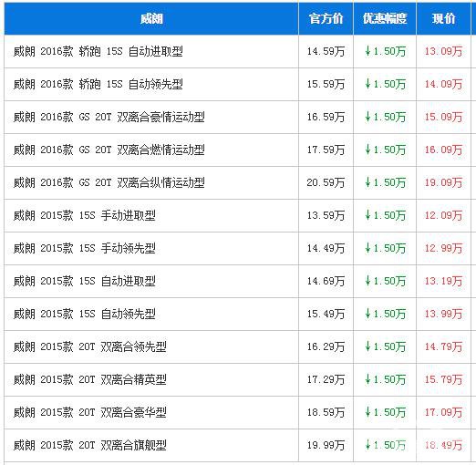Click current price 18.49万
This screenshot has height=465, width=476.
pos(443,445)
